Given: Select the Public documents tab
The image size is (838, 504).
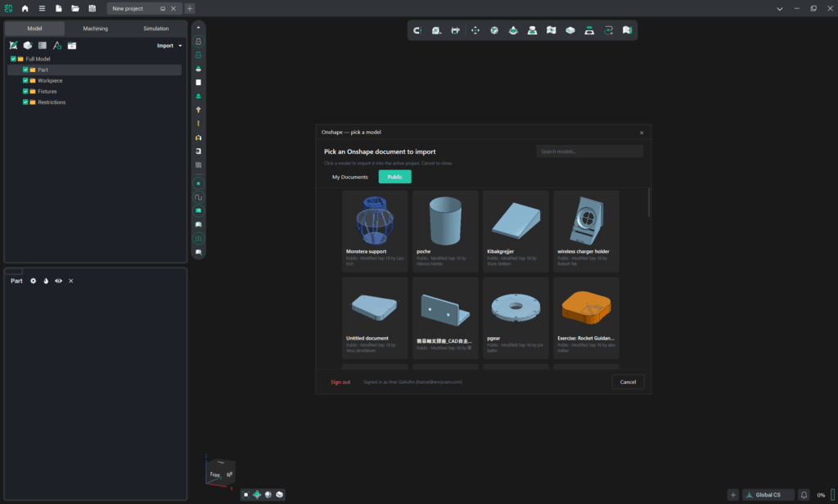Looking at the screenshot, I should click(395, 177).
